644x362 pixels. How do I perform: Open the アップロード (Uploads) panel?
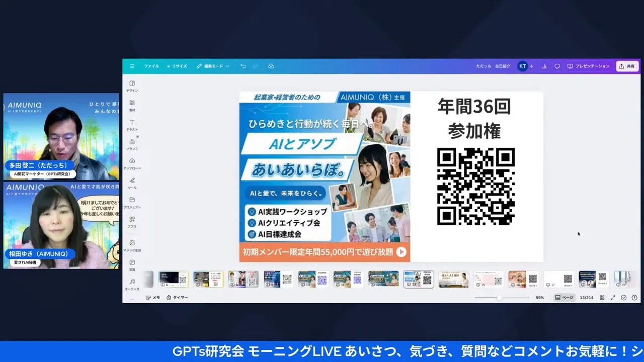coord(132,163)
